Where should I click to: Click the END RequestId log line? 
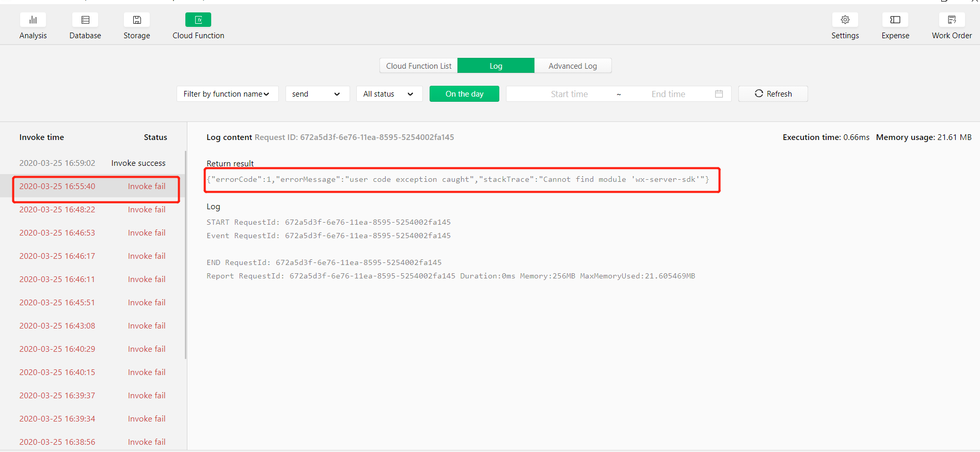(x=324, y=262)
